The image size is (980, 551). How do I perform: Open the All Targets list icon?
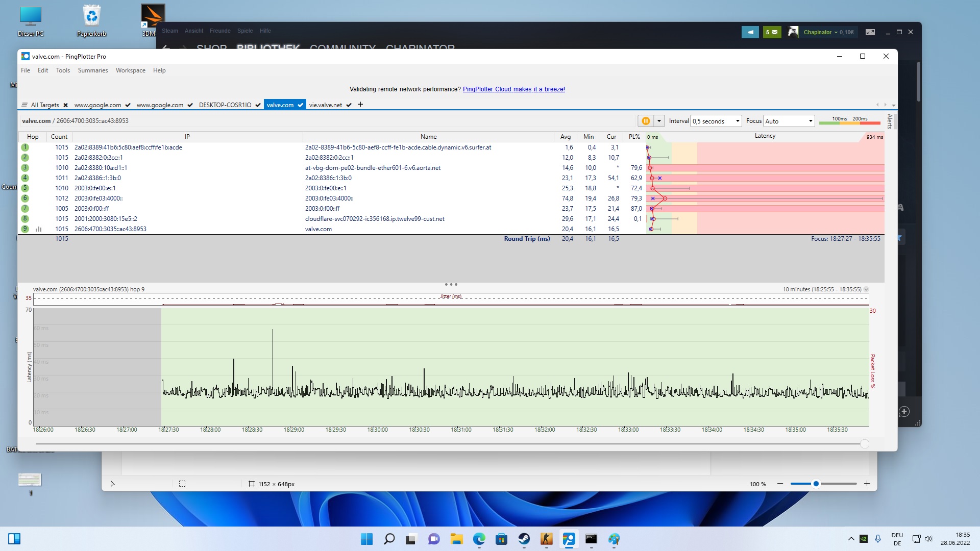24,105
